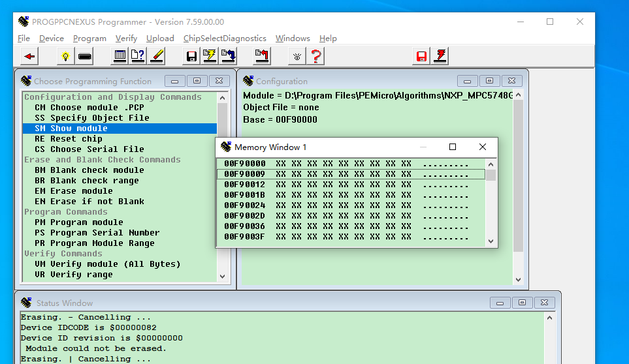Select VM Verify module (All Bytes) command
629x364 pixels.
click(120, 264)
